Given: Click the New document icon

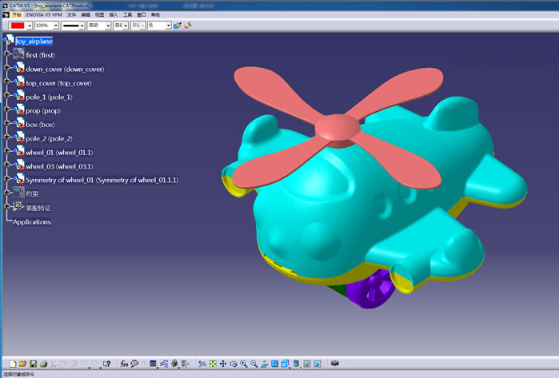Looking at the screenshot, I should (x=12, y=364).
